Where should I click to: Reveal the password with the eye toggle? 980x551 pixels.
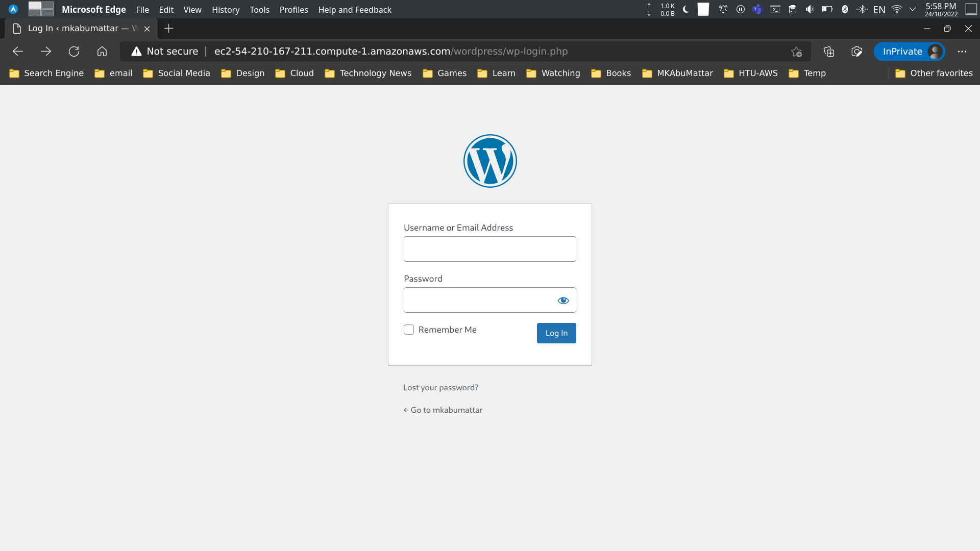tap(563, 300)
